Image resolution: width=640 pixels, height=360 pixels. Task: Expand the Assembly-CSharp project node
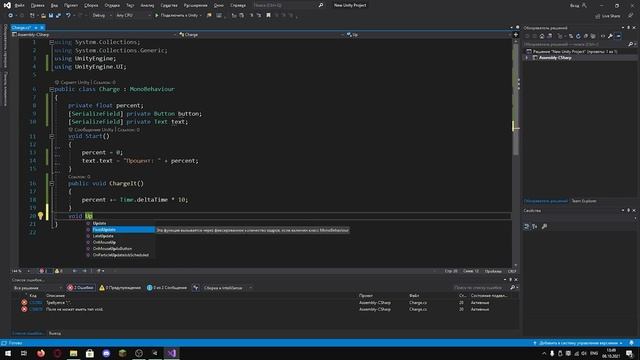coord(527,58)
